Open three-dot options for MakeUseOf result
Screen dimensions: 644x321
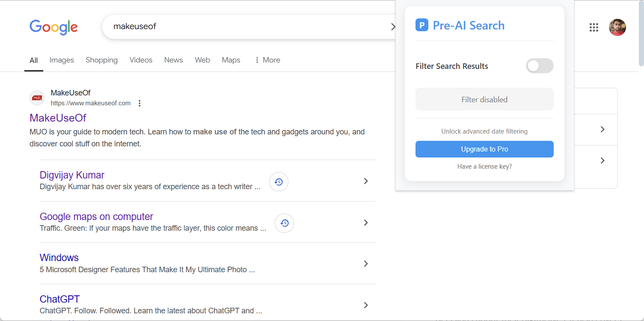(x=139, y=103)
